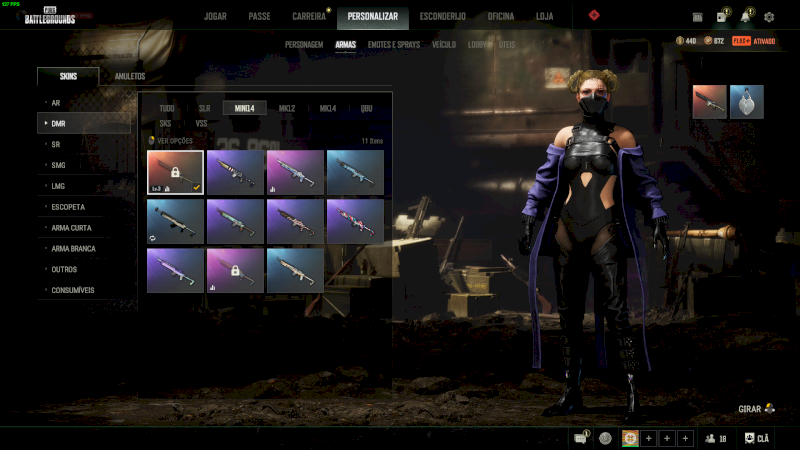Screen dimensions: 800x450
Task: Switch to the ANULETOS tab
Action: tap(130, 76)
